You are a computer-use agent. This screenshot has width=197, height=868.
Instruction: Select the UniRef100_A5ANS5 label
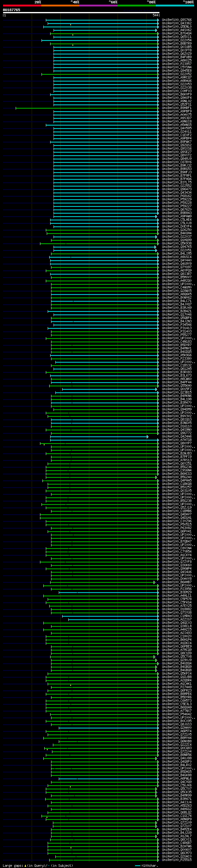176,125
